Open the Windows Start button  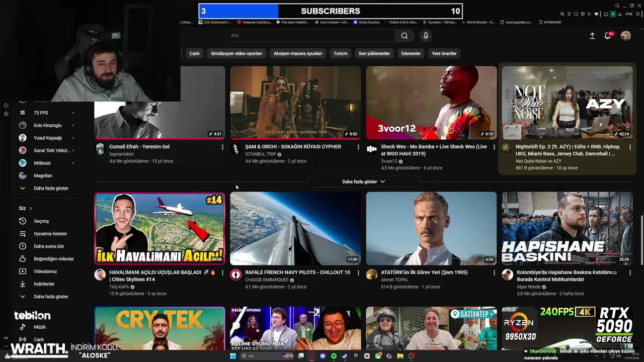point(233,356)
